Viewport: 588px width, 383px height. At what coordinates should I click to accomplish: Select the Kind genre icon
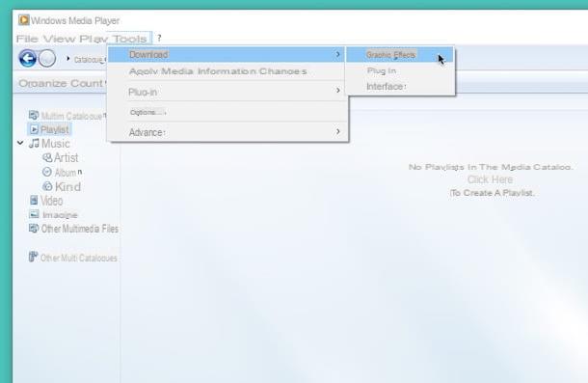[47, 186]
